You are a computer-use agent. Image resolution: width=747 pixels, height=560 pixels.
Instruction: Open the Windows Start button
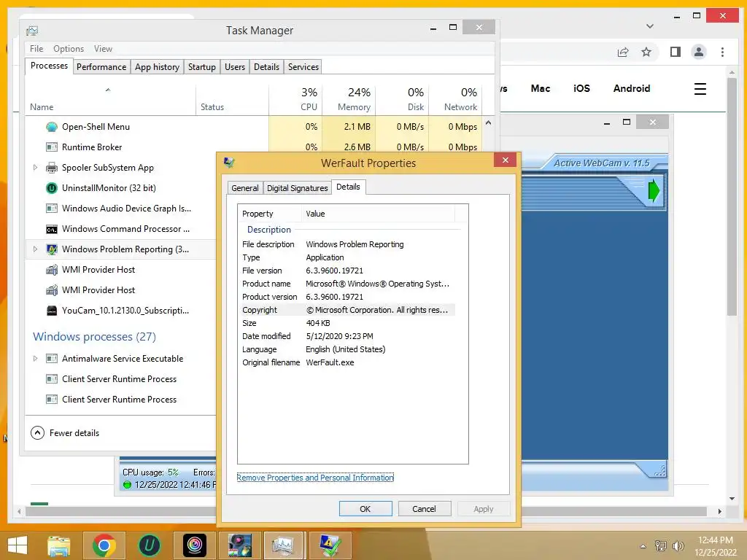pyautogui.click(x=18, y=545)
